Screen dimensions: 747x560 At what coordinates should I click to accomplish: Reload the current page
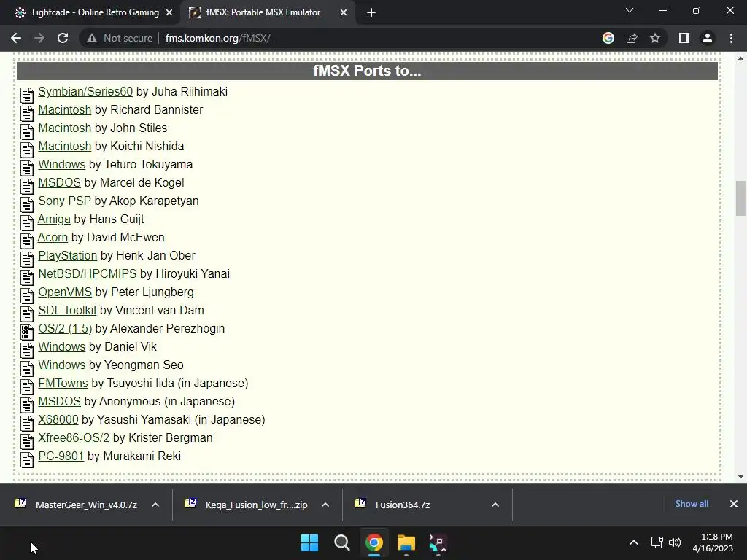pyautogui.click(x=63, y=38)
